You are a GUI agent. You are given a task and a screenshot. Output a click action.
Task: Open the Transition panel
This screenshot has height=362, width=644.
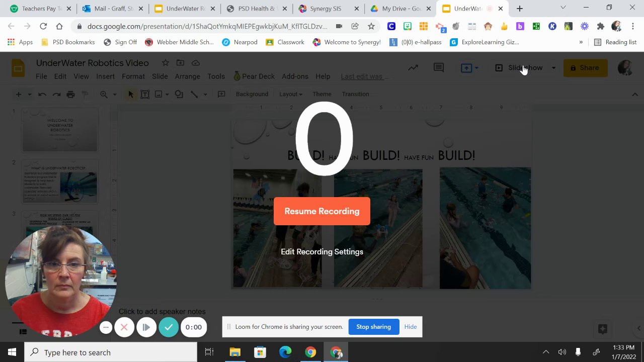click(355, 94)
